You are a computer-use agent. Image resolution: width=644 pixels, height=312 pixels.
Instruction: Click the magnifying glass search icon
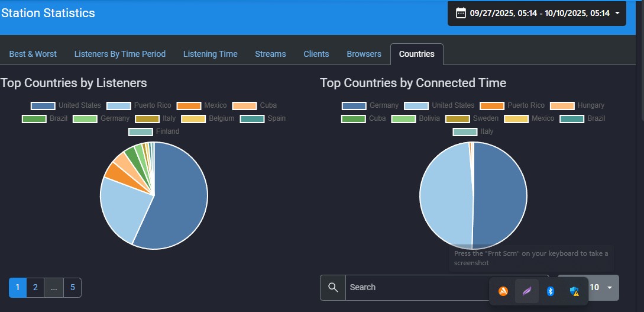point(333,287)
